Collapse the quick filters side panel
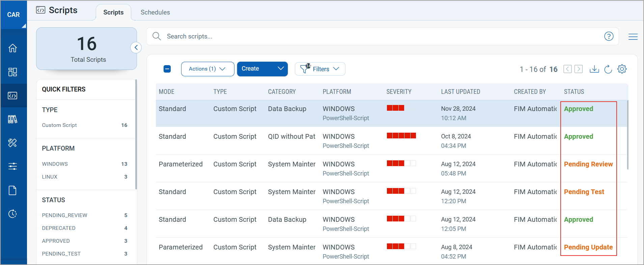The image size is (644, 265). coord(136,48)
